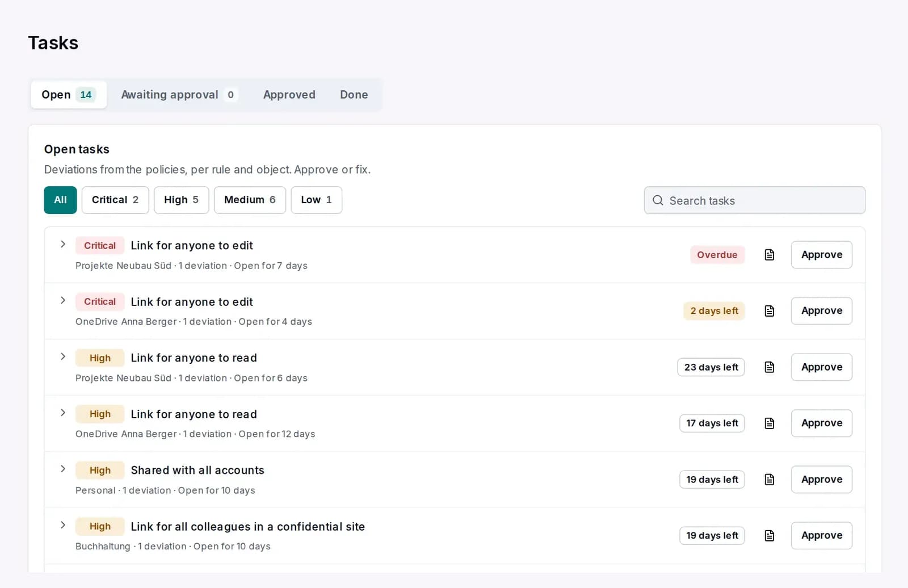The width and height of the screenshot is (908, 588).
Task: Open document icon for Shared with all accounts
Action: pos(769,480)
